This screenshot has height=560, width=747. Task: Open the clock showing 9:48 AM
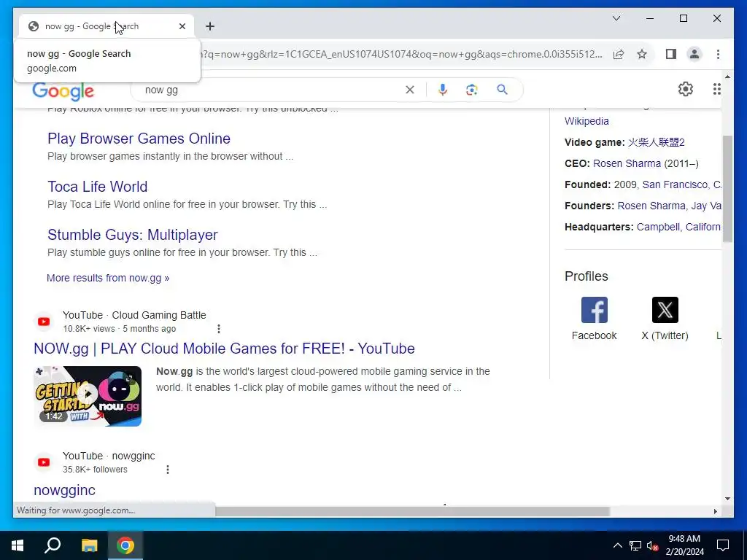click(x=684, y=545)
